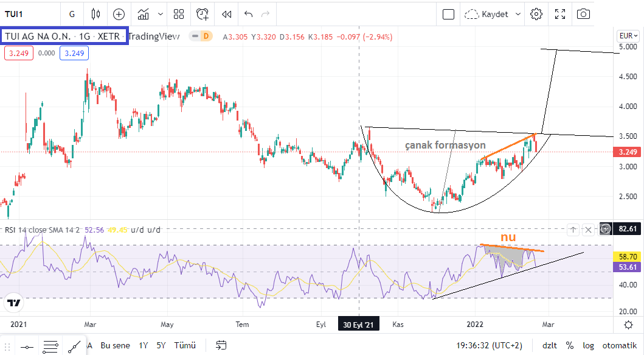Redo the last chart action

tap(265, 15)
